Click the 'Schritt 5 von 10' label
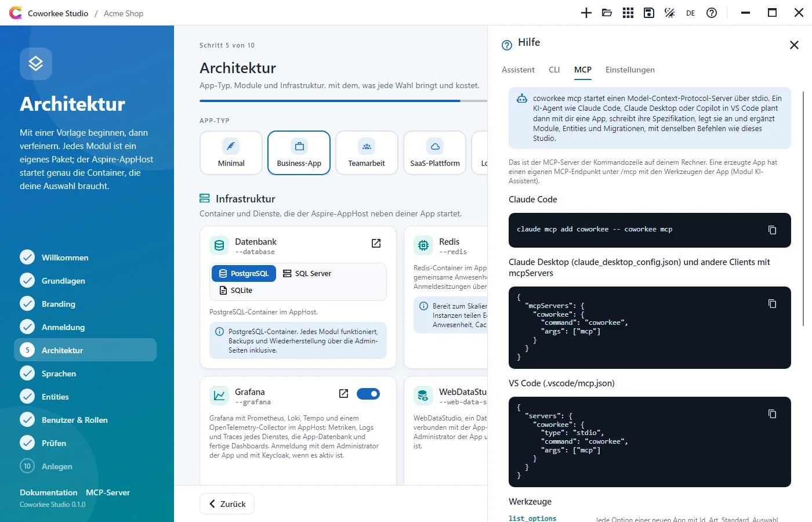 tap(227, 45)
